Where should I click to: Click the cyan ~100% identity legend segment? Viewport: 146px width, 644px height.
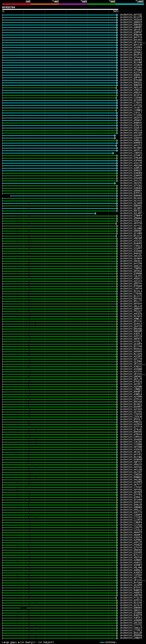click(130, 4)
